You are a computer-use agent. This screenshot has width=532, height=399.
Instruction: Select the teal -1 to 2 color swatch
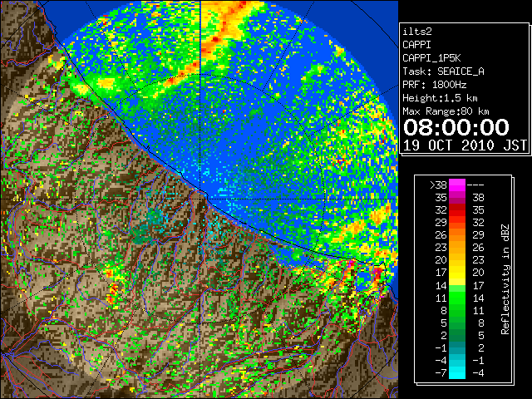point(457,347)
